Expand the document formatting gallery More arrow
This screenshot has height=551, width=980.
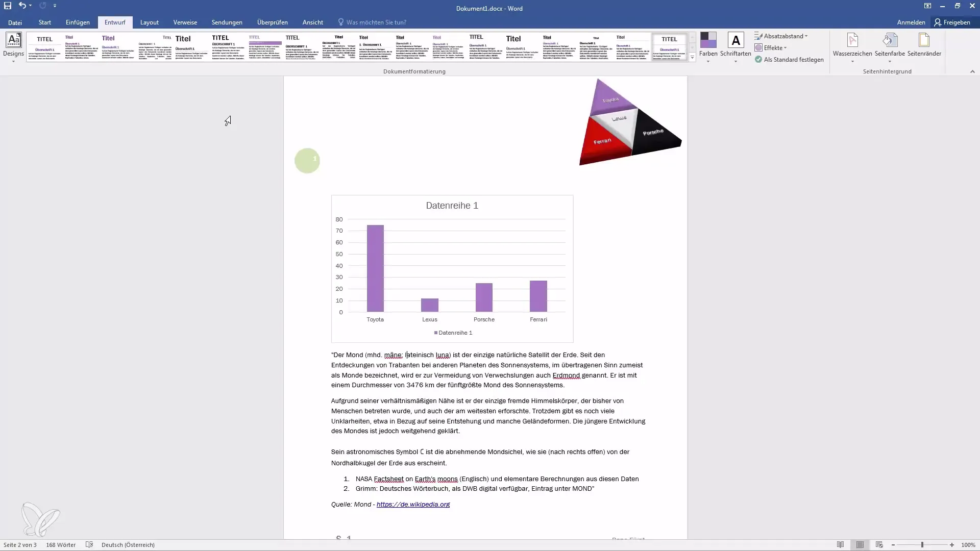click(693, 58)
